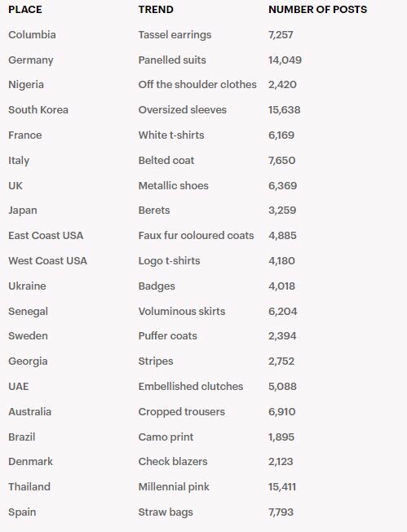Screen dimensions: 407x532
Task: Click the Logo t-shirts trend text
Action: point(170,261)
